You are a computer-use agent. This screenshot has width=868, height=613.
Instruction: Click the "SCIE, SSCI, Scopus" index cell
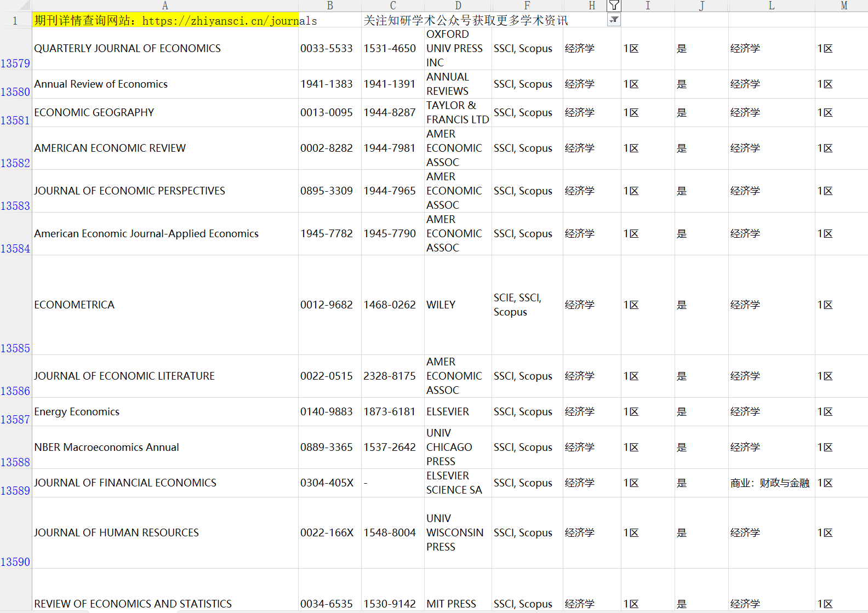coord(527,305)
